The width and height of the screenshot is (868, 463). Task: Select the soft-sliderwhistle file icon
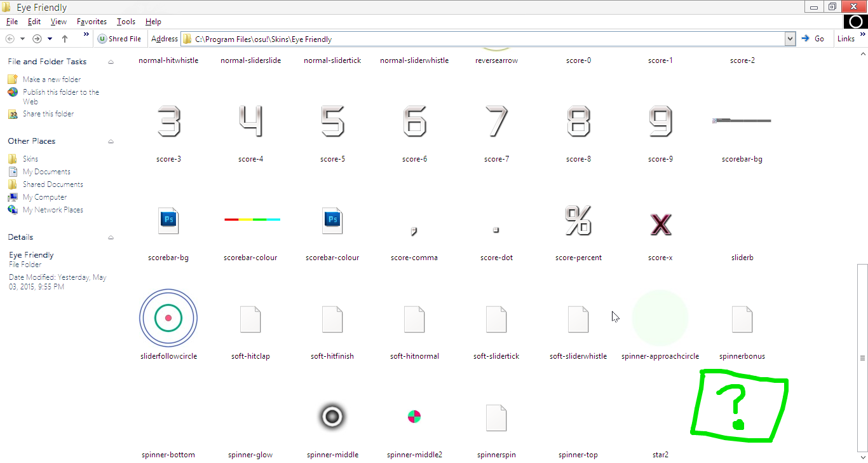[578, 319]
